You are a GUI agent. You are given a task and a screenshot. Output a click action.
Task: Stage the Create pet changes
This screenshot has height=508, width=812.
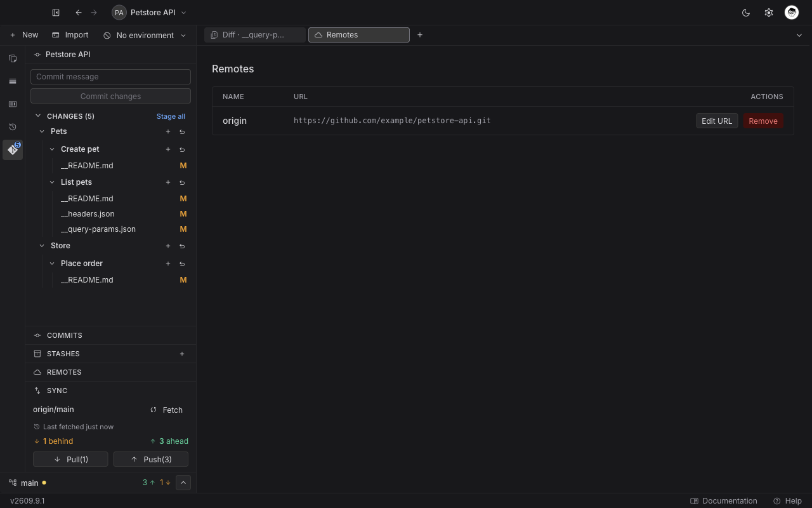[168, 149]
